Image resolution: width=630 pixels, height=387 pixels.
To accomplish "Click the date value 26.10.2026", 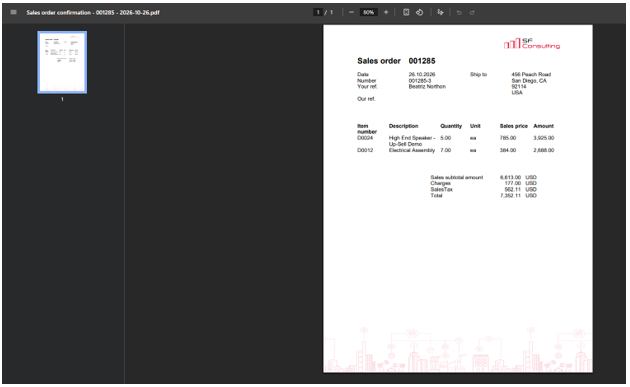I will point(422,74).
